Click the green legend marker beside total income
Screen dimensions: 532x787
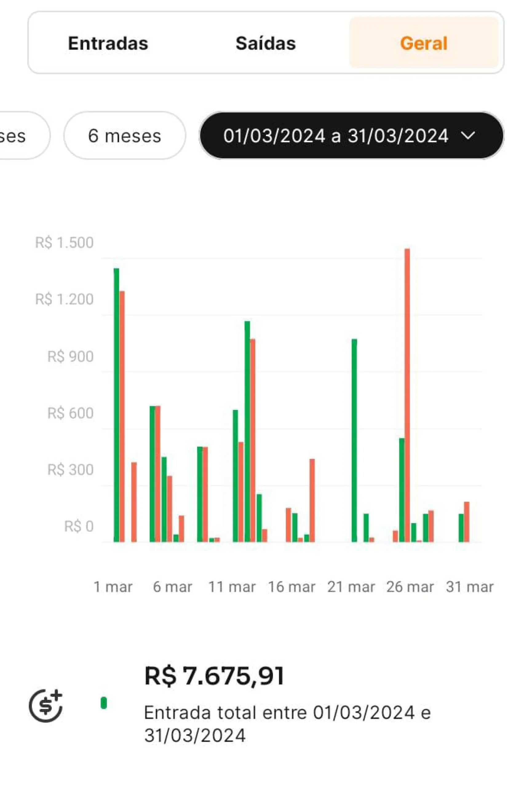(104, 703)
